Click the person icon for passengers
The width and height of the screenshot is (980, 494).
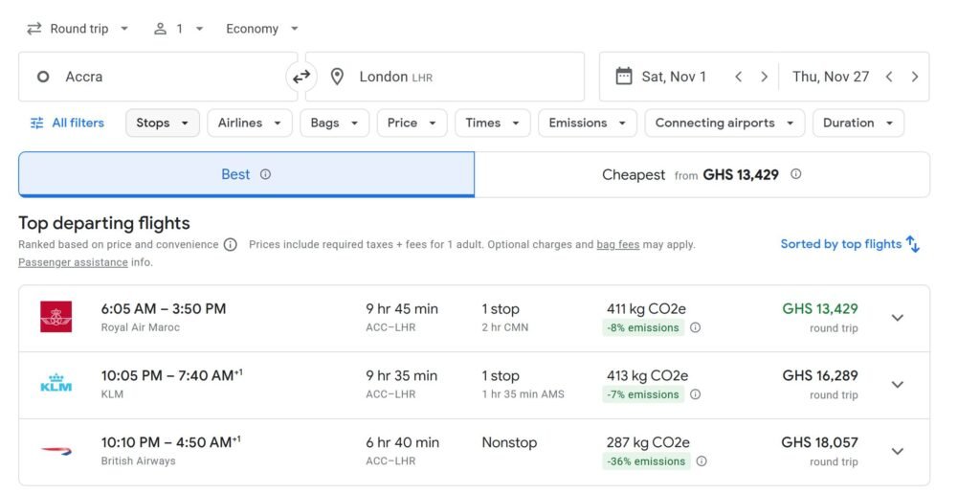(x=161, y=29)
